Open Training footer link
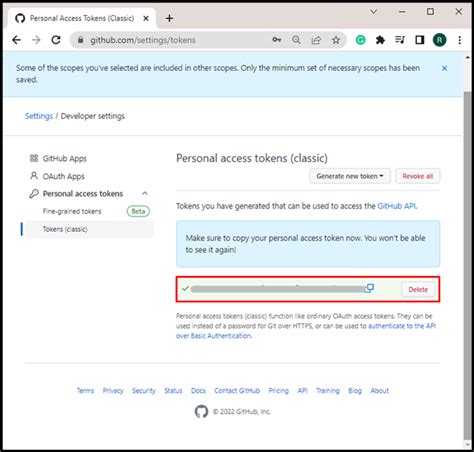Viewport: 474px width, 452px height. [328, 391]
